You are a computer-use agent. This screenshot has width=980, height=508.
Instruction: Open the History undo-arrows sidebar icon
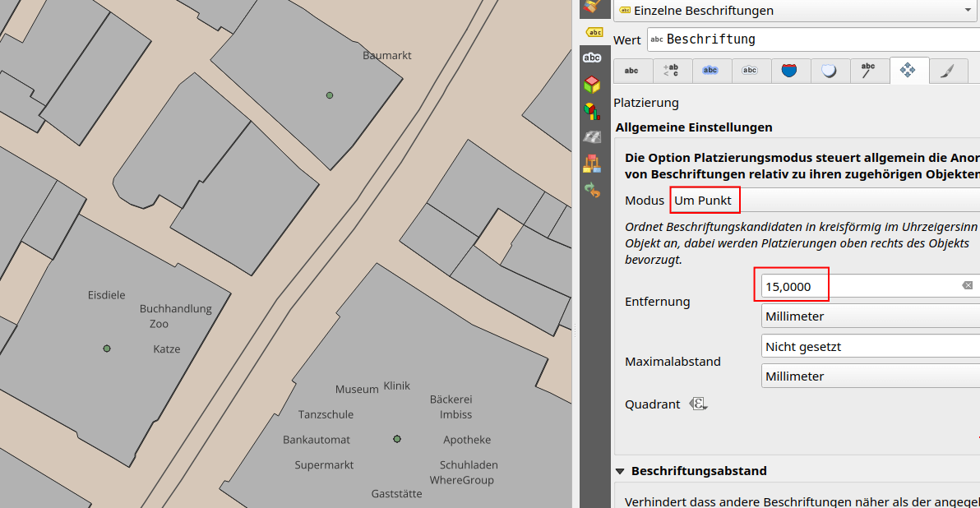(592, 190)
